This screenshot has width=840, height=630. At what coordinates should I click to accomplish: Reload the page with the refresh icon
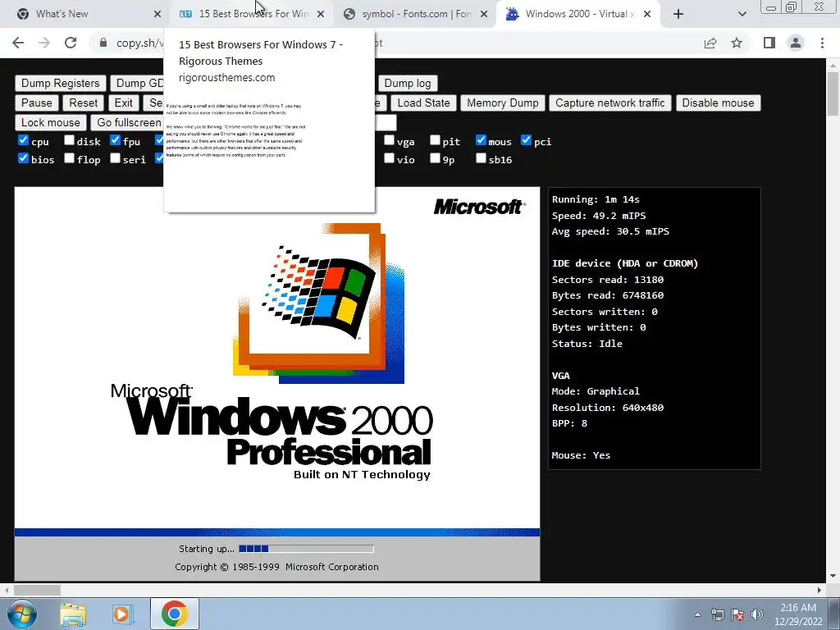pos(71,43)
